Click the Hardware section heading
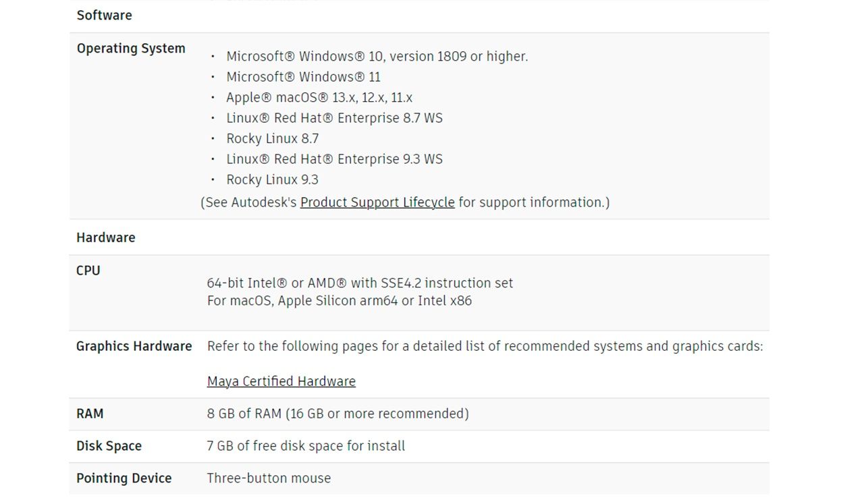The height and width of the screenshot is (504, 864). point(105,237)
